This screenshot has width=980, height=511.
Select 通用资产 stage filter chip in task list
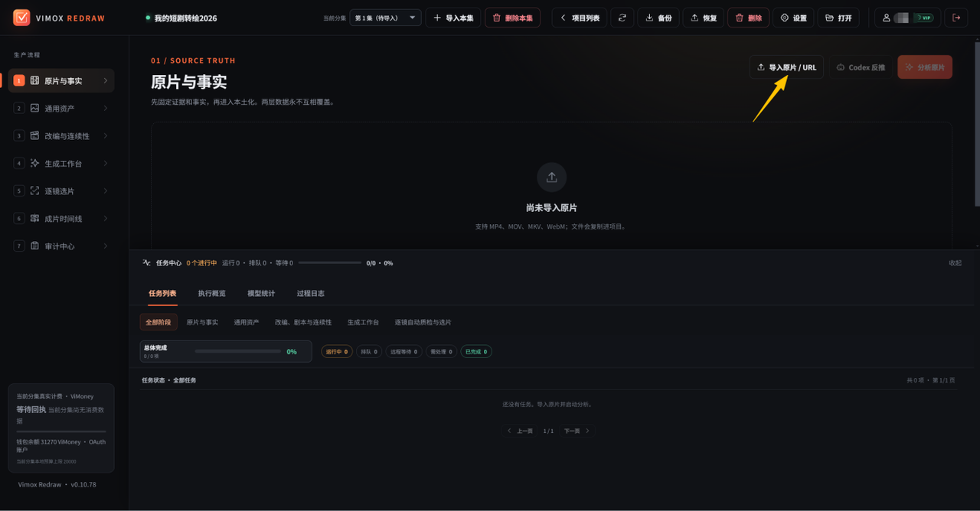[247, 322]
